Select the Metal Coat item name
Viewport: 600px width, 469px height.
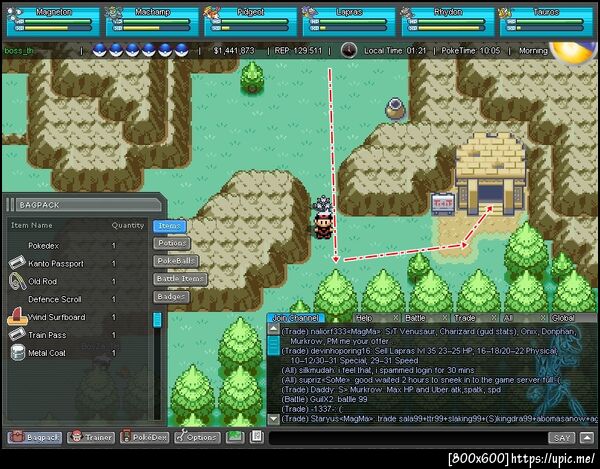[x=47, y=353]
